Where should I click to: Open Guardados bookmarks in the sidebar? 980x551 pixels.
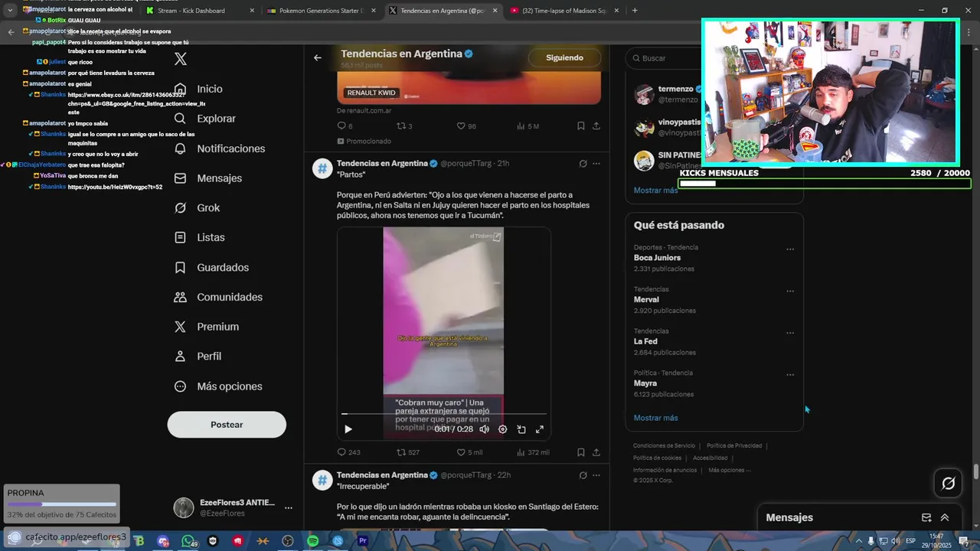click(211, 268)
